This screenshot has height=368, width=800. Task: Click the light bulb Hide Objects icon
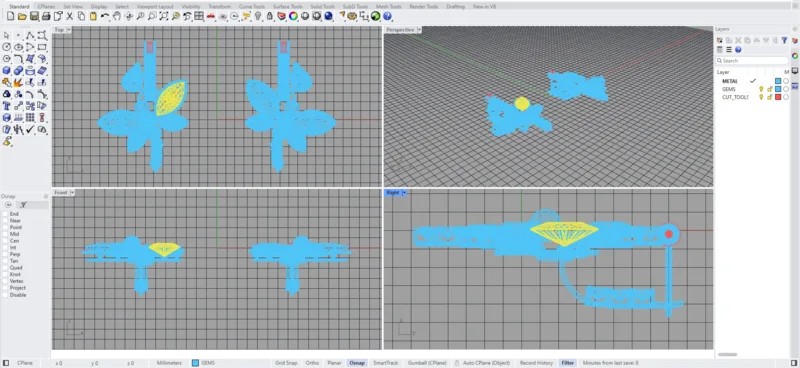click(258, 16)
